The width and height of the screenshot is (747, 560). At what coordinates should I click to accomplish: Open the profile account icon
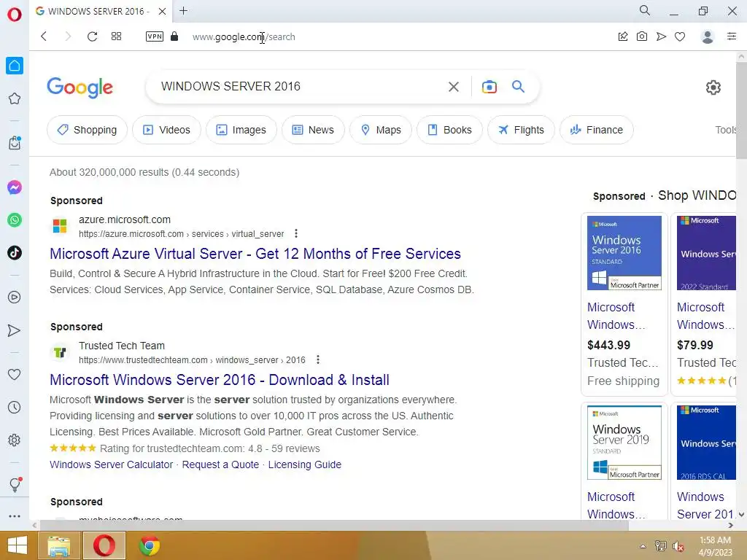coord(708,36)
